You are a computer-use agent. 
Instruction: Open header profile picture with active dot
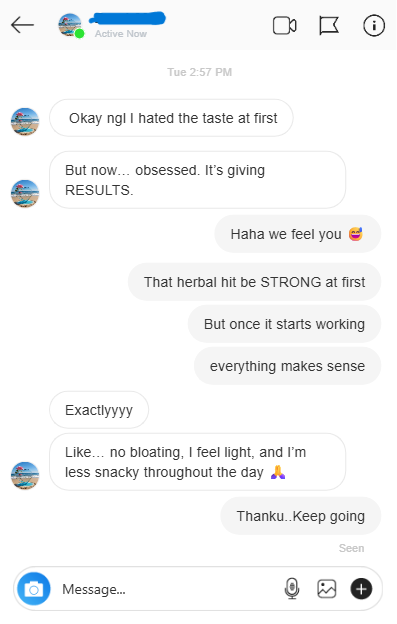70,25
